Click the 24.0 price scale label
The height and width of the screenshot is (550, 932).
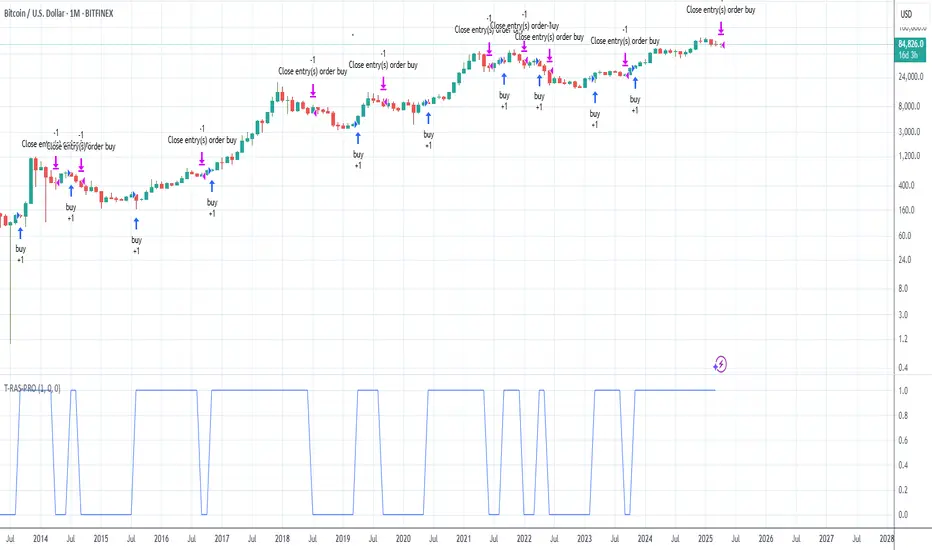tap(905, 260)
